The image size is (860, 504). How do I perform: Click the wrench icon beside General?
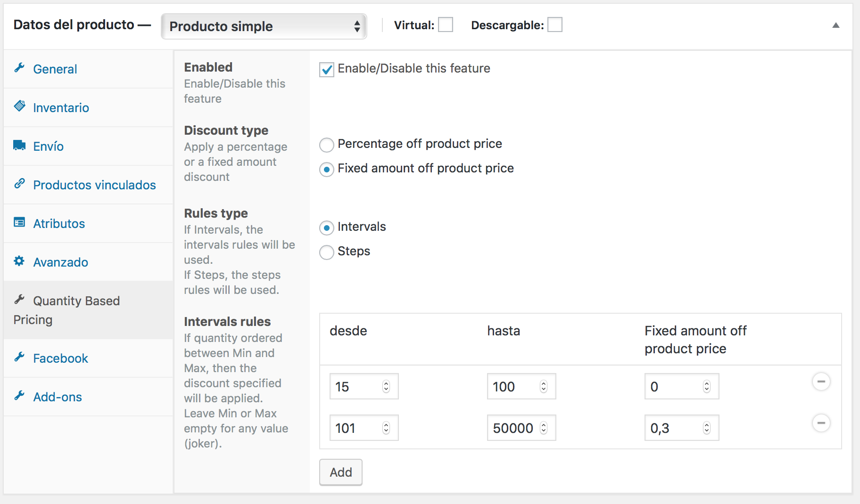coord(19,68)
